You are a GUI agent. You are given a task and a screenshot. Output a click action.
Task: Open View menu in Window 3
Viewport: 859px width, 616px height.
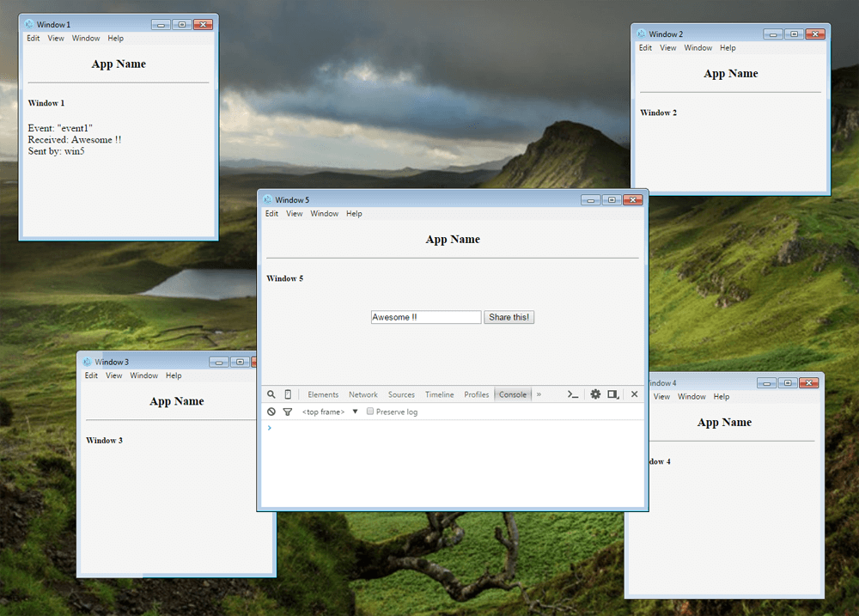(x=114, y=375)
